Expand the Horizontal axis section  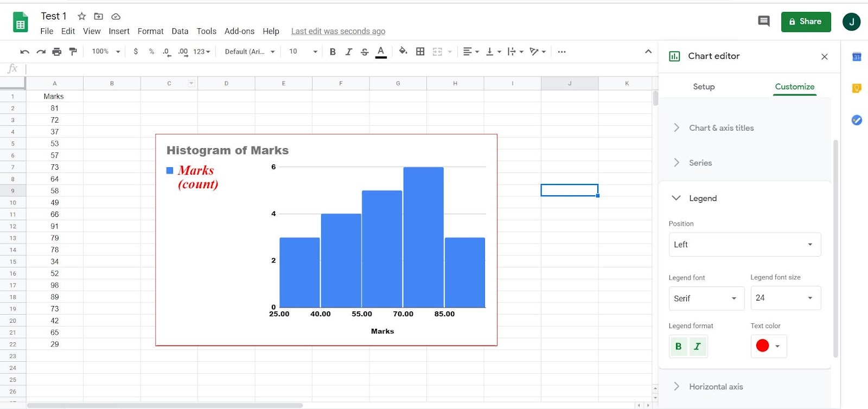click(x=745, y=386)
